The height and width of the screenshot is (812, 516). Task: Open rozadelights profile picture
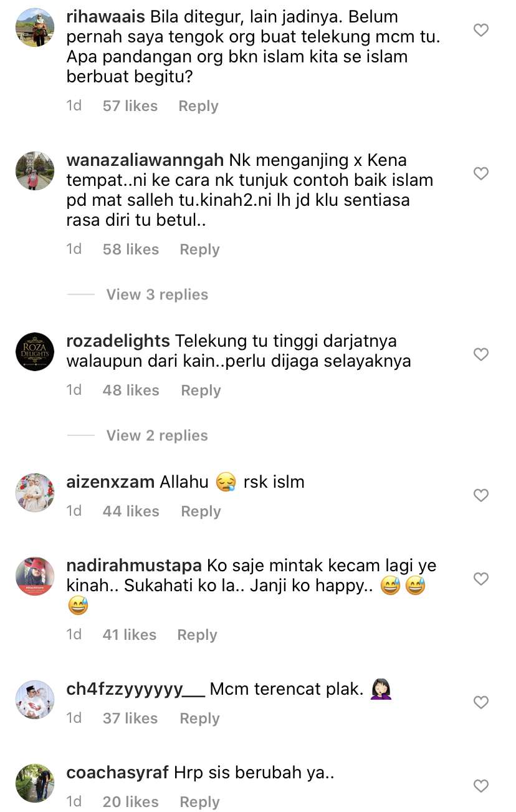click(35, 352)
